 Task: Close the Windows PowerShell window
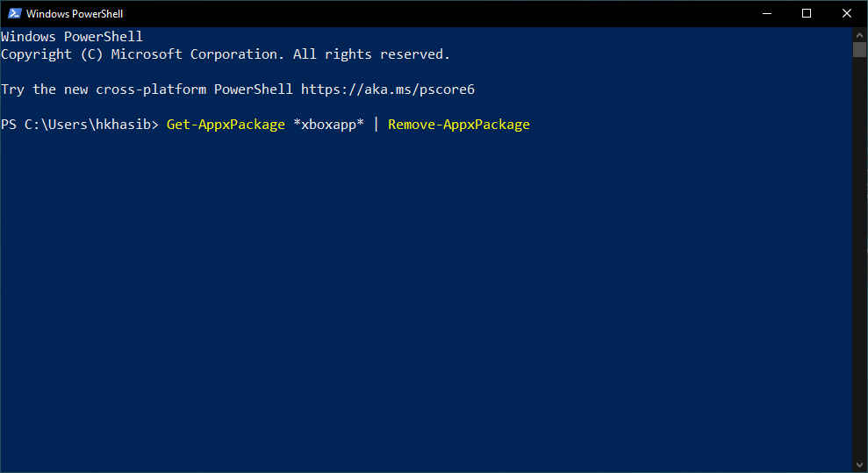[x=847, y=14]
